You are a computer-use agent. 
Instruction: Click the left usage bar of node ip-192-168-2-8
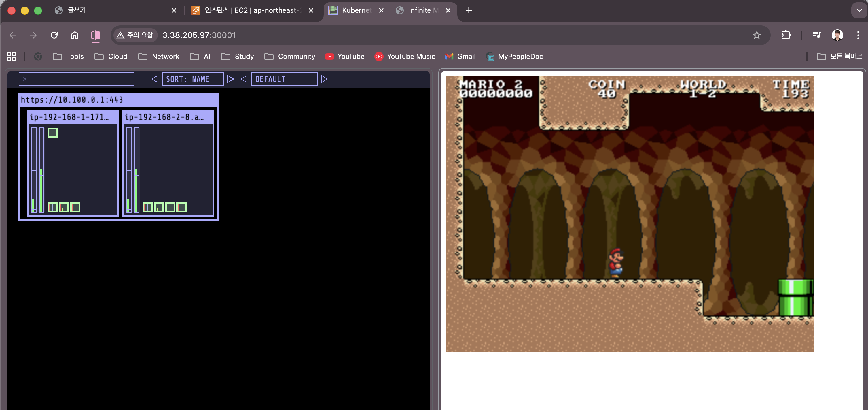[129, 170]
